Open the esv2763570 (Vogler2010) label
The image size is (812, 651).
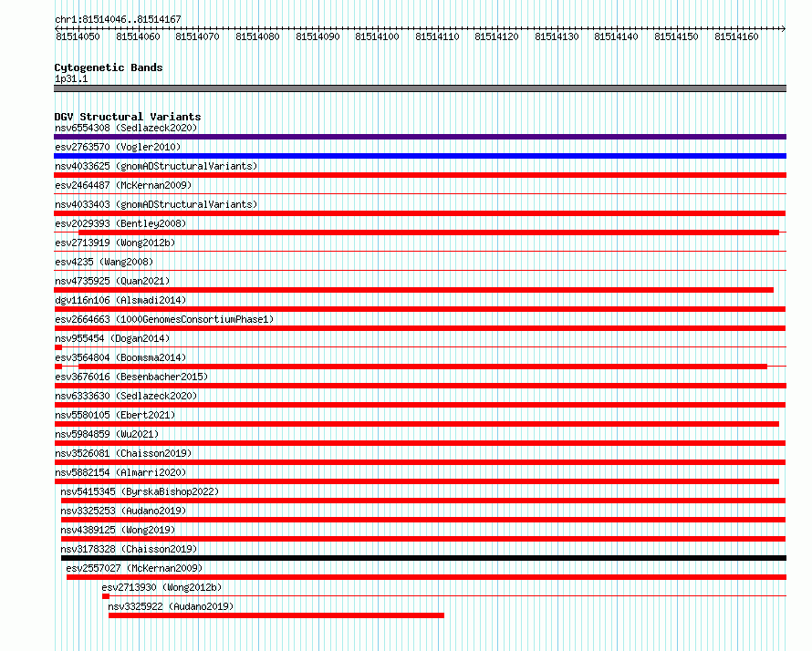(118, 147)
